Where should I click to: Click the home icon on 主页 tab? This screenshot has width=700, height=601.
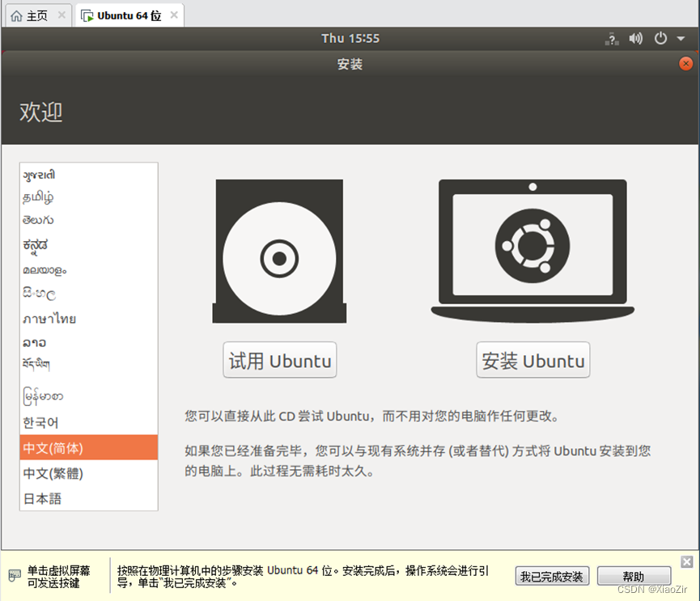[x=16, y=16]
